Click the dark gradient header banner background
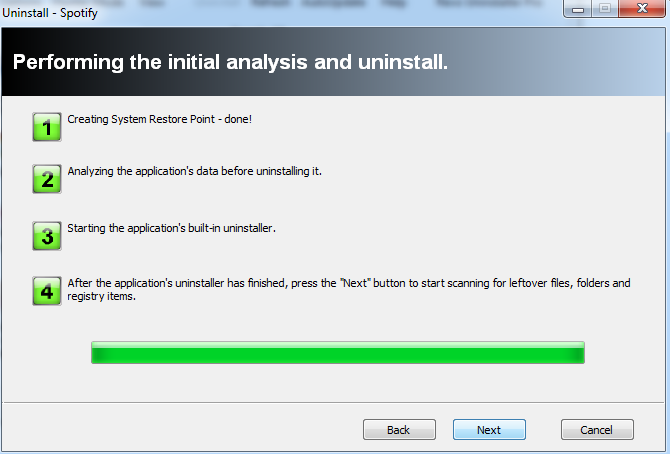 (555, 62)
